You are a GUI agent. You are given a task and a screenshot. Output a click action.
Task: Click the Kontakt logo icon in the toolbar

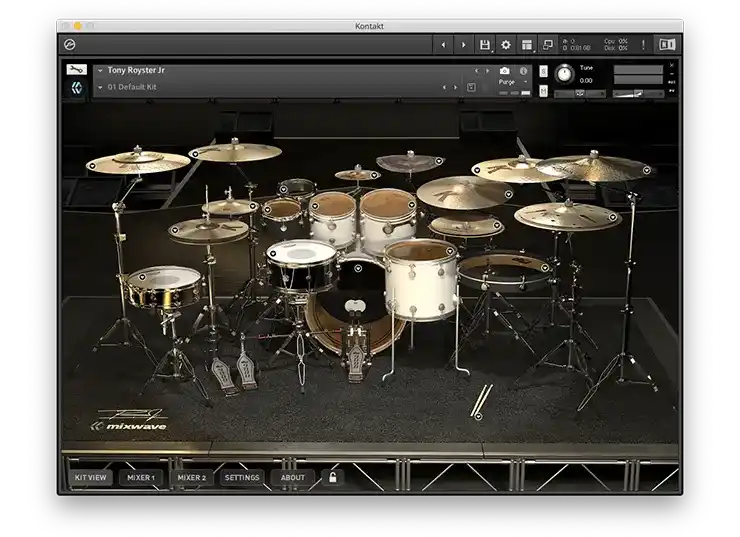pos(70,45)
